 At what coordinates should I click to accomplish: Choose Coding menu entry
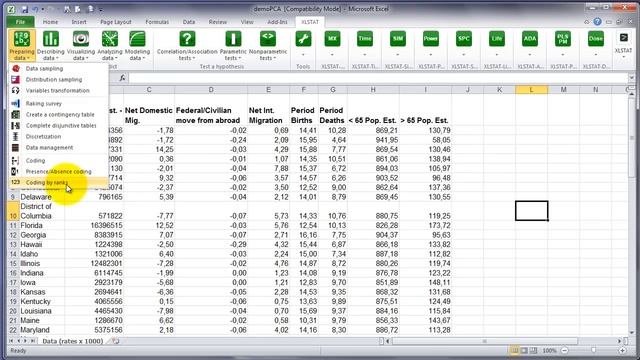point(58,161)
